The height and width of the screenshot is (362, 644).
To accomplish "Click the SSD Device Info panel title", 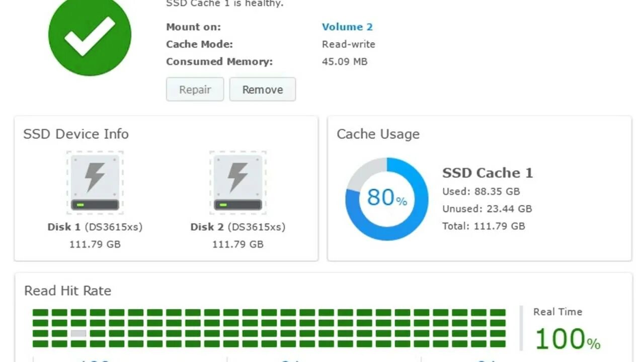I will (x=76, y=134).
